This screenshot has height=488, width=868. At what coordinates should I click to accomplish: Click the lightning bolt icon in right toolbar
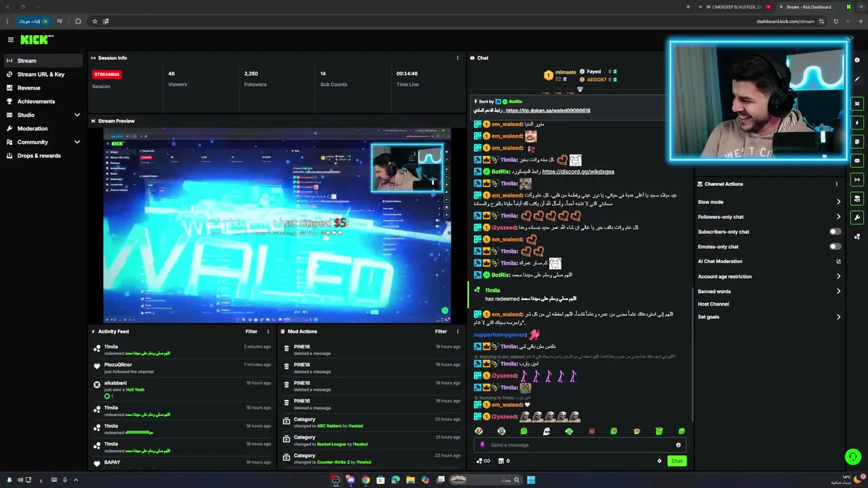coord(857,123)
